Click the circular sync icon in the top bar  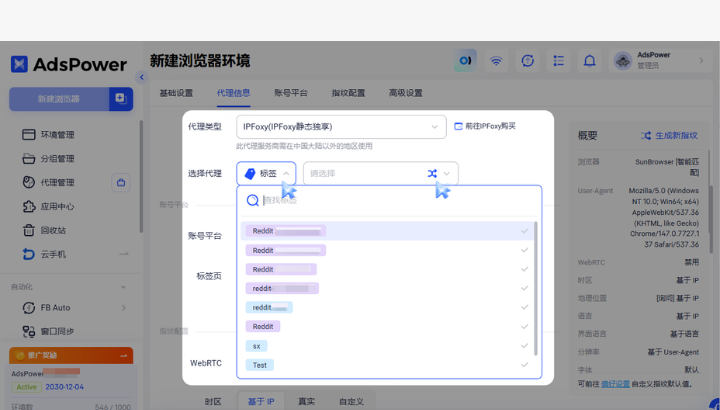[527, 61]
